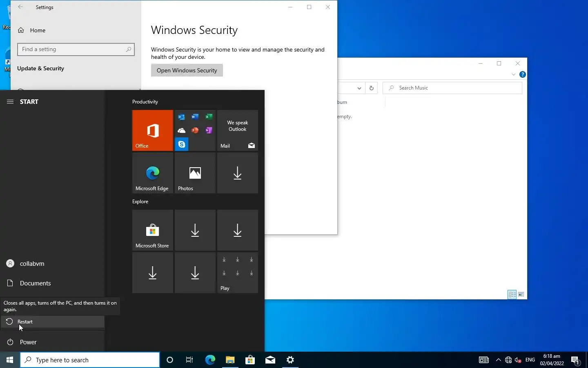Click the news and interests taskbar icon
Viewport: 588px width, 368px height.
(483, 360)
